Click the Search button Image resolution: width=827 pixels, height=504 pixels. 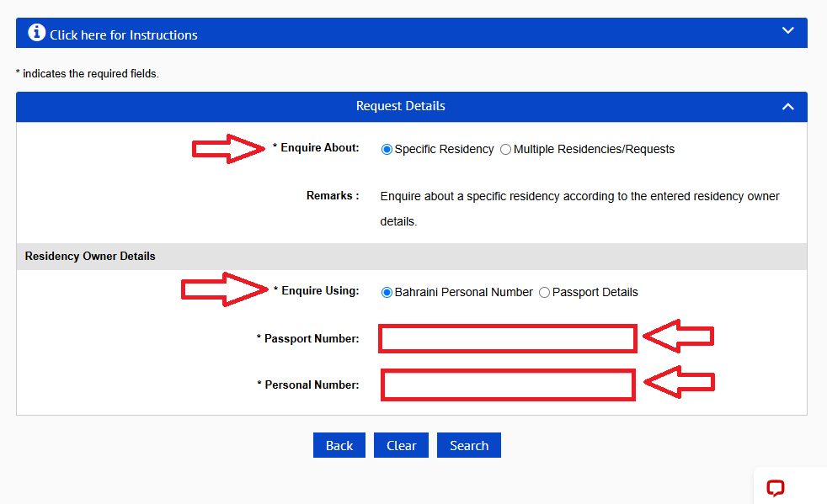(469, 445)
